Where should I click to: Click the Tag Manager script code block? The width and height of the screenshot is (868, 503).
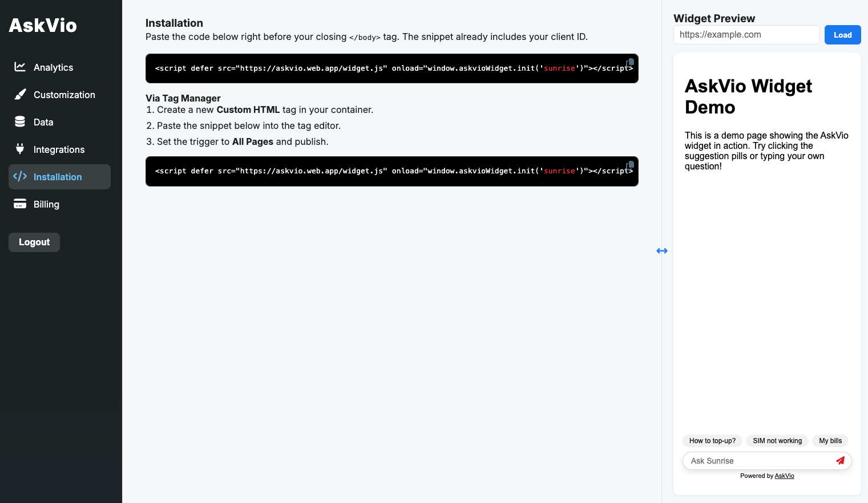click(392, 171)
